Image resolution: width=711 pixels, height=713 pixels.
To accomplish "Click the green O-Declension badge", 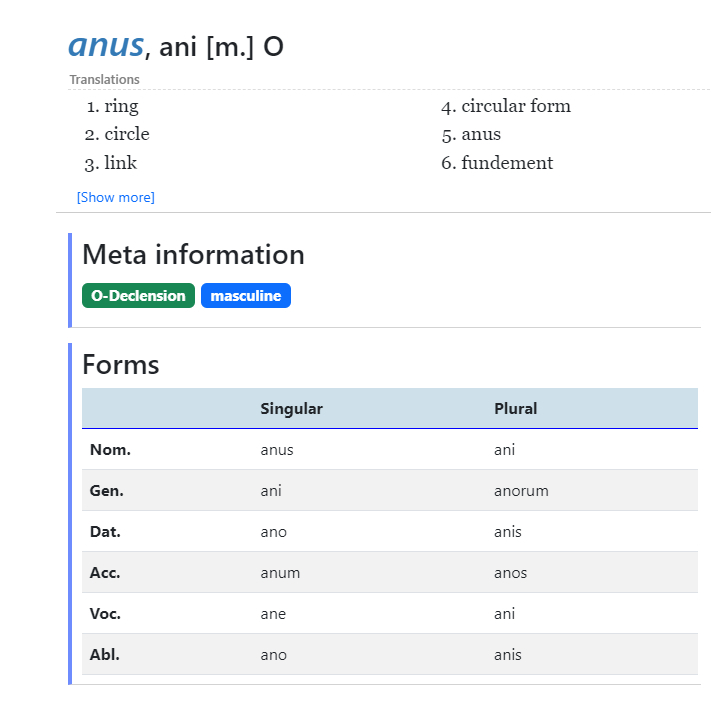I will tap(138, 296).
